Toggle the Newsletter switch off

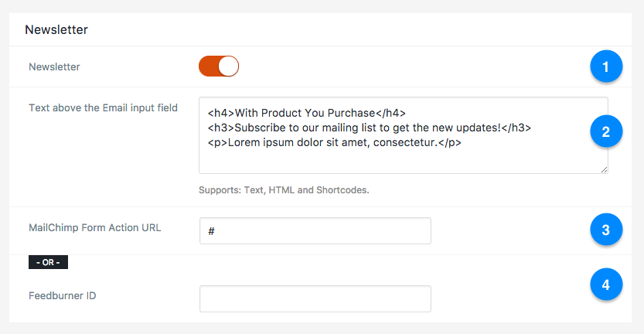tap(219, 66)
